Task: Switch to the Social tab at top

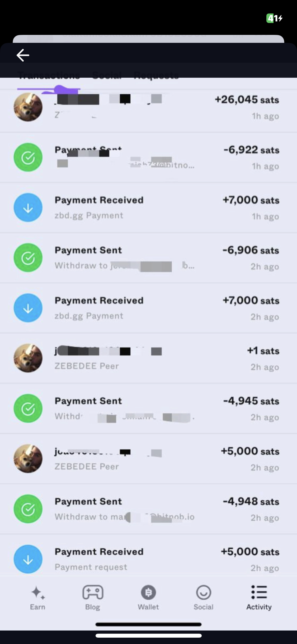Action: (107, 76)
